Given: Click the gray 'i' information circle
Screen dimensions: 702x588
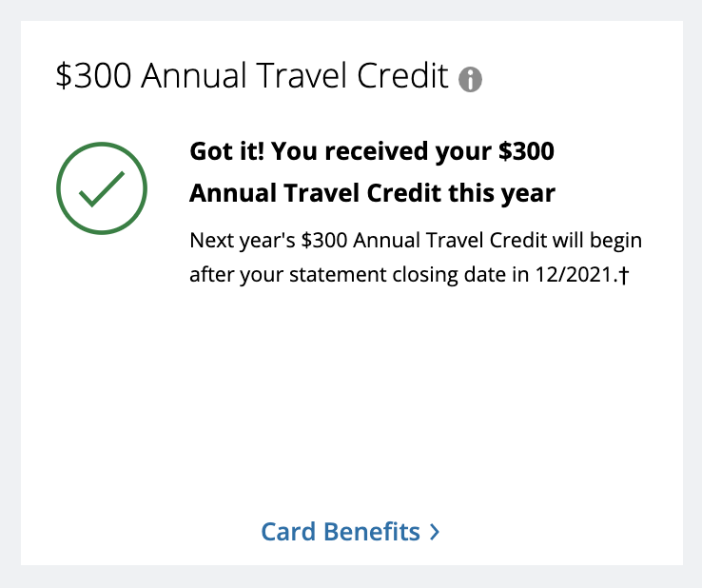Looking at the screenshot, I should [470, 80].
